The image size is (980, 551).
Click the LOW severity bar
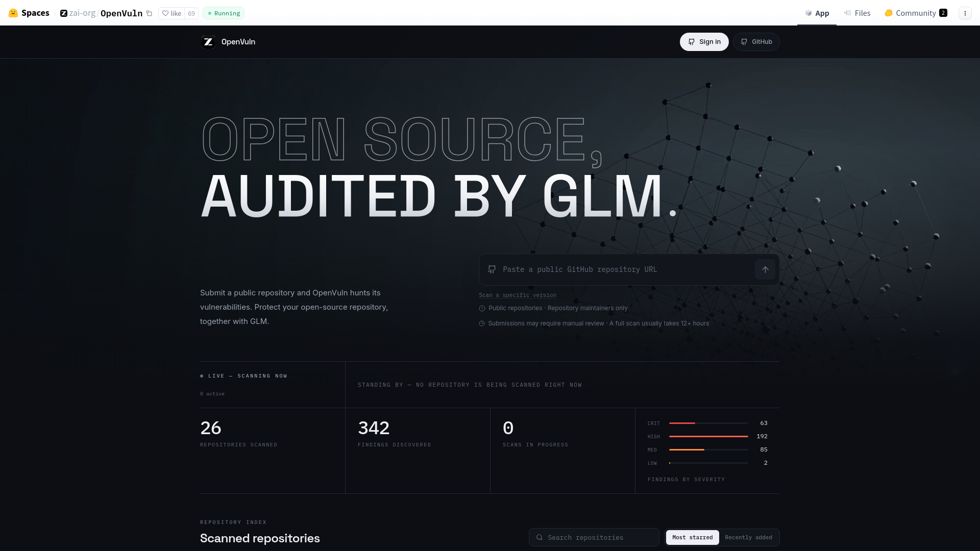708,463
